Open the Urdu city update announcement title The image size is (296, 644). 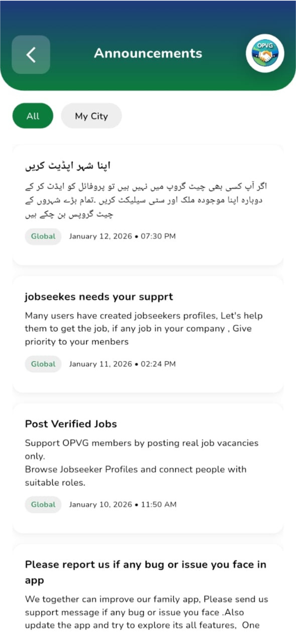[68, 166]
